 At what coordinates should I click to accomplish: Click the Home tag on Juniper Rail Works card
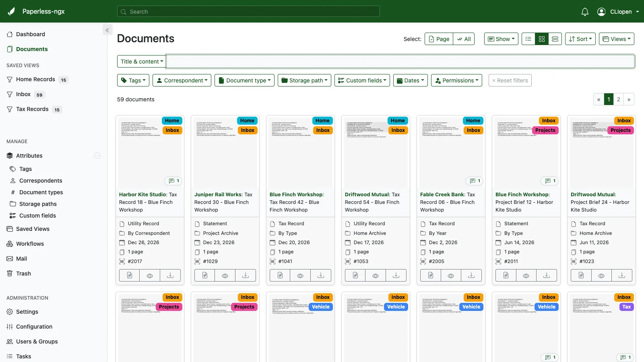tap(247, 121)
